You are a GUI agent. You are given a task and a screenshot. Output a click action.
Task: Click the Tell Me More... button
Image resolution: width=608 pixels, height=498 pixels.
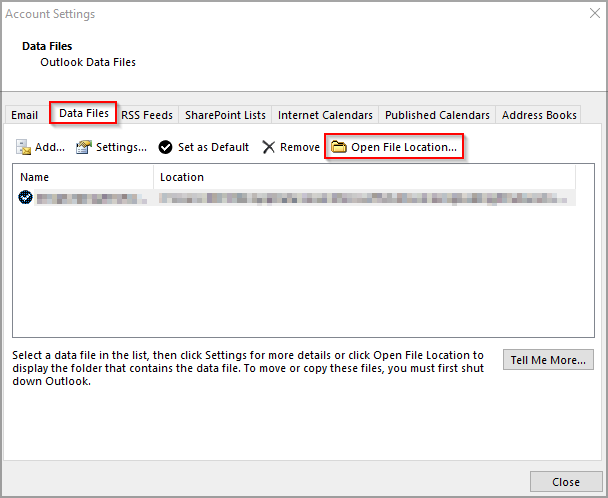pos(548,360)
